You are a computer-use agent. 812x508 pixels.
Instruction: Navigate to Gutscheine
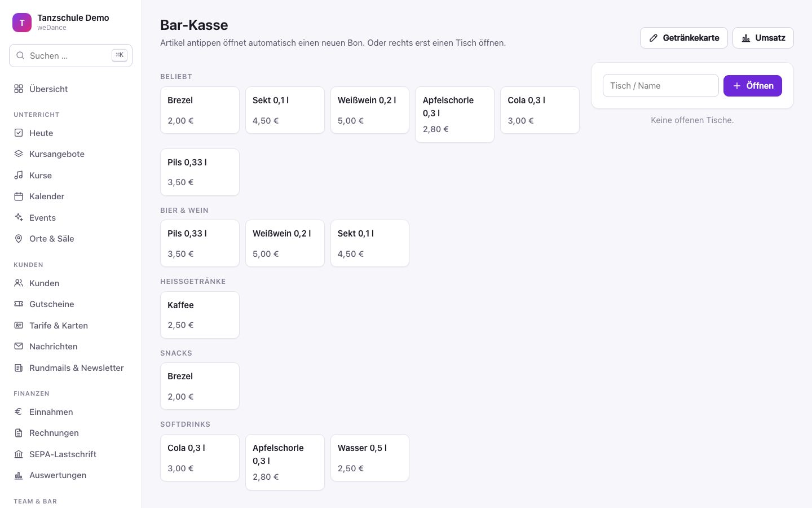pyautogui.click(x=71, y=304)
